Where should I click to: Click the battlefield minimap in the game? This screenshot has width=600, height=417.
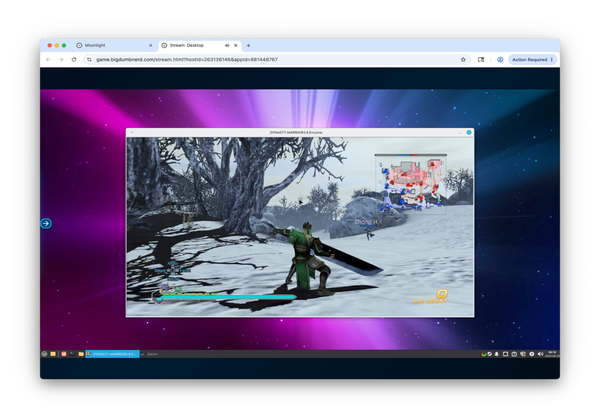point(411,183)
